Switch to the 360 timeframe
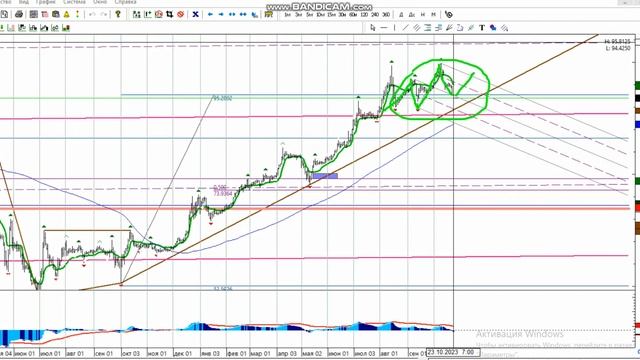640x360 pixels. (386, 15)
